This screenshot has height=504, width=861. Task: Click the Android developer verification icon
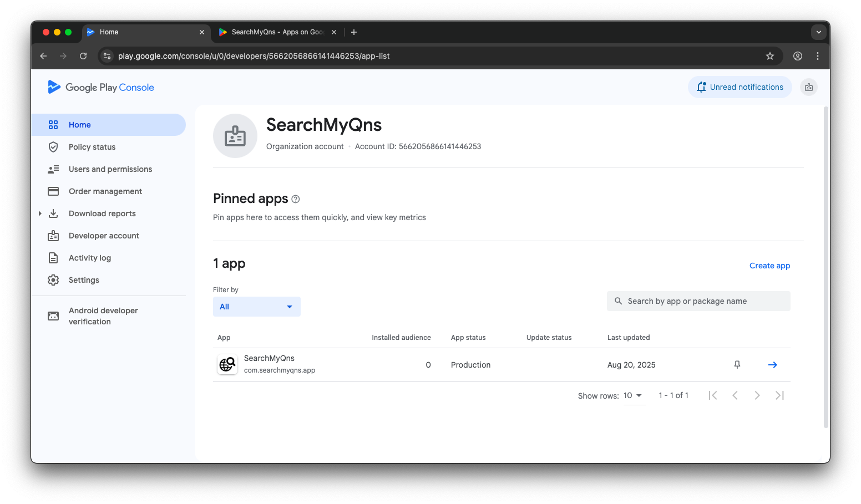(53, 316)
